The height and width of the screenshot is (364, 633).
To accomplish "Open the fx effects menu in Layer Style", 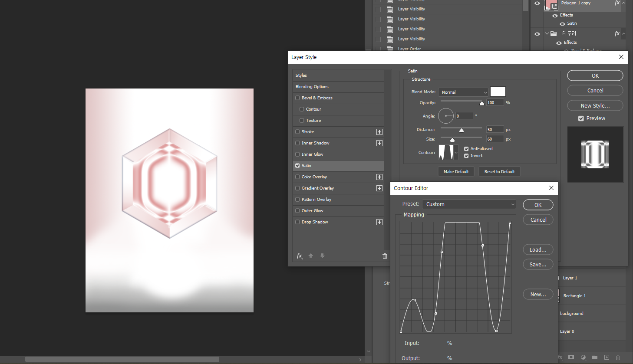I will click(300, 256).
